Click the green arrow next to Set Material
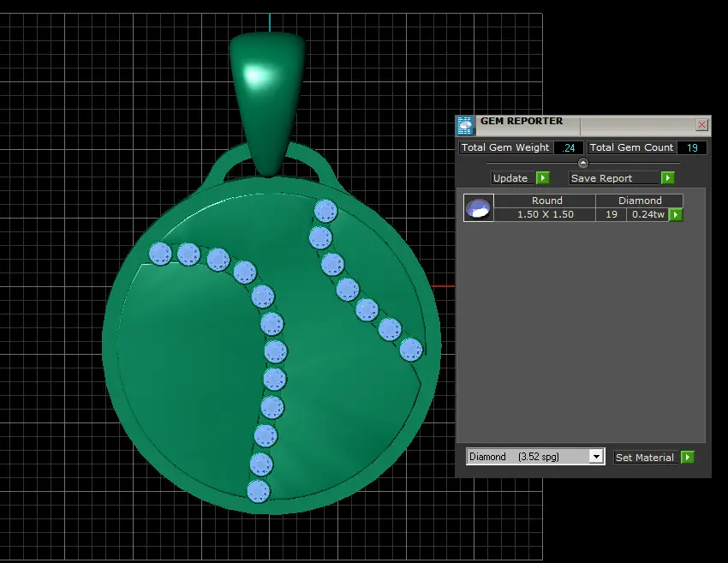Screen dimensions: 728x563 (x=688, y=457)
